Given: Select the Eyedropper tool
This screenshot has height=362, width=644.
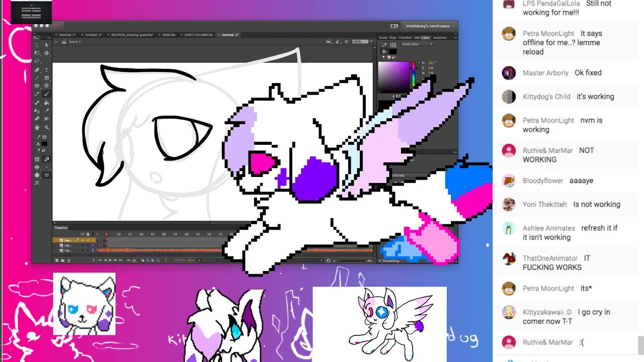Looking at the screenshot, I should (x=46, y=111).
